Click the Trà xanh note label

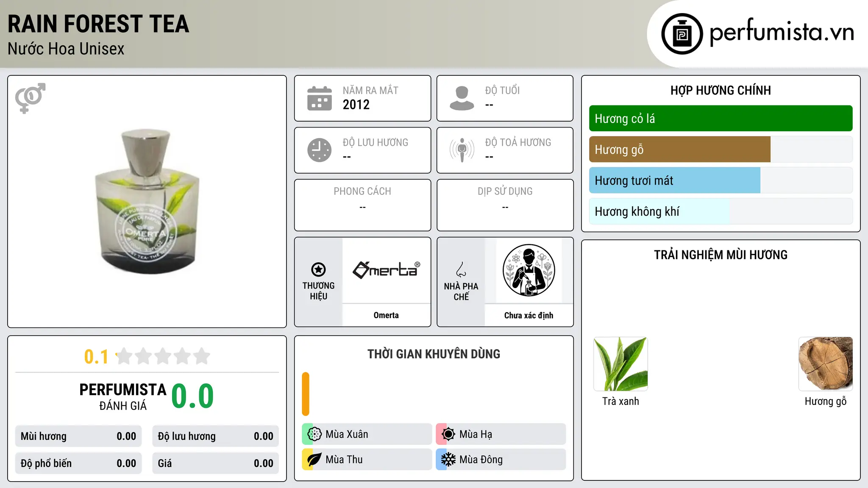(x=620, y=401)
